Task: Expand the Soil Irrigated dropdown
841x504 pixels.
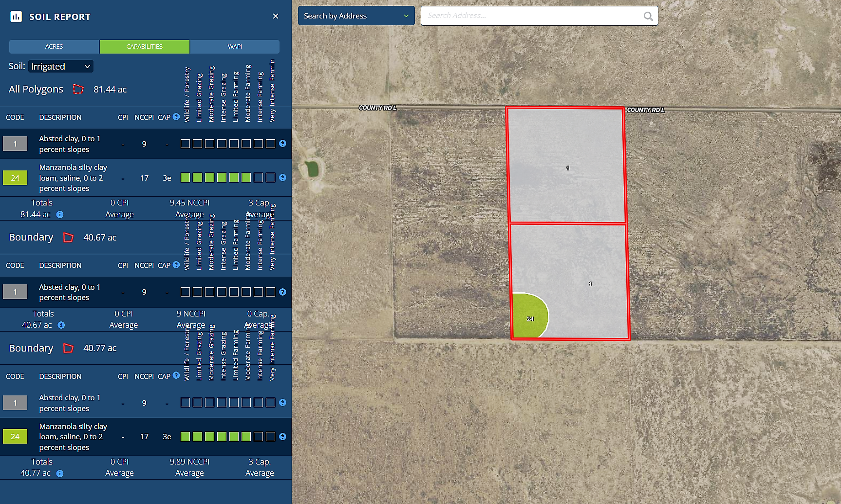Action: (x=61, y=66)
